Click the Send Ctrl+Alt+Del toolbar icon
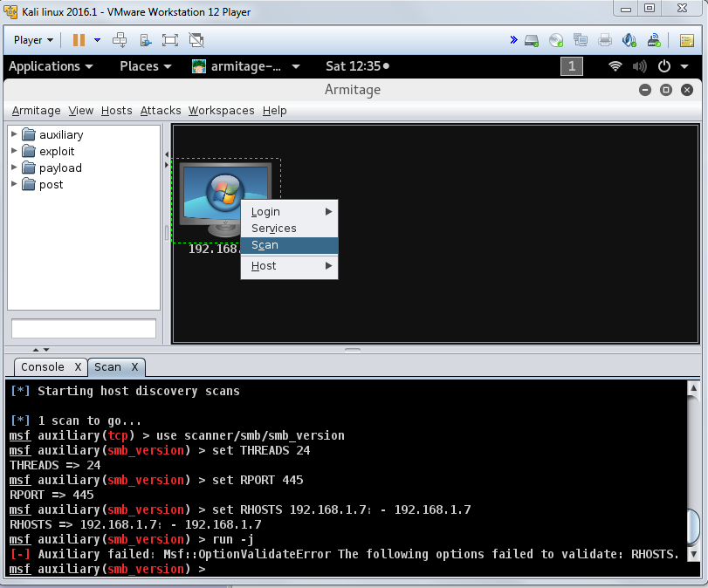The image size is (708, 588). pyautogui.click(x=120, y=40)
